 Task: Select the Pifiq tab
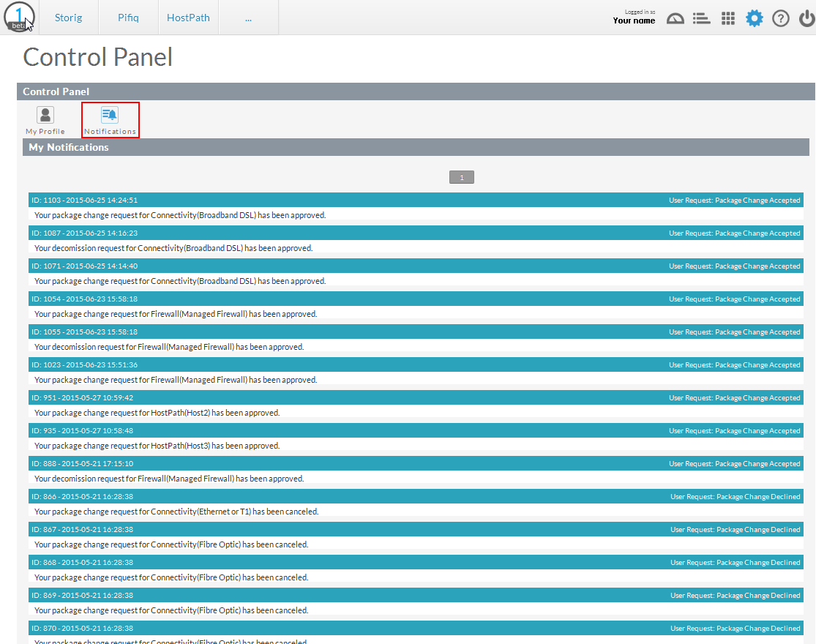tap(127, 17)
